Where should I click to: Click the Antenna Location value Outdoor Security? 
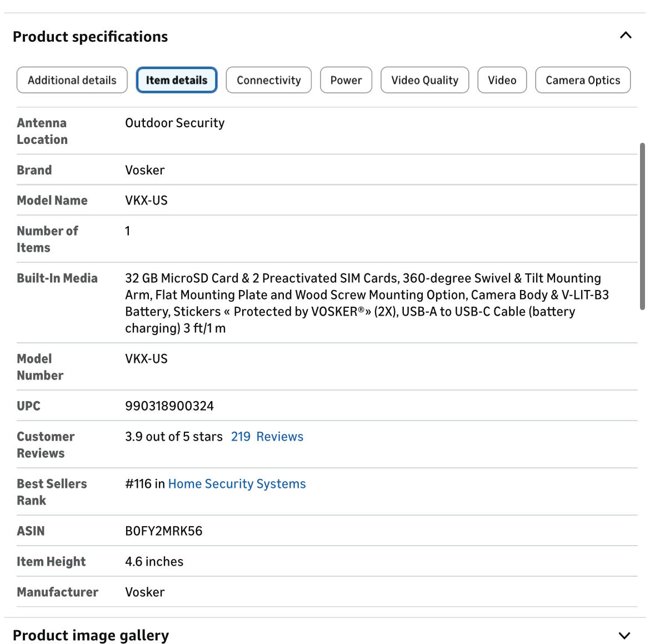175,123
